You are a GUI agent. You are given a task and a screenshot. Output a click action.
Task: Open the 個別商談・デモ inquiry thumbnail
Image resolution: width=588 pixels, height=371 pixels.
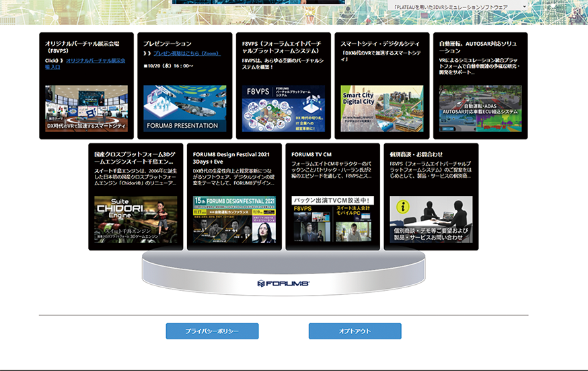(x=431, y=220)
